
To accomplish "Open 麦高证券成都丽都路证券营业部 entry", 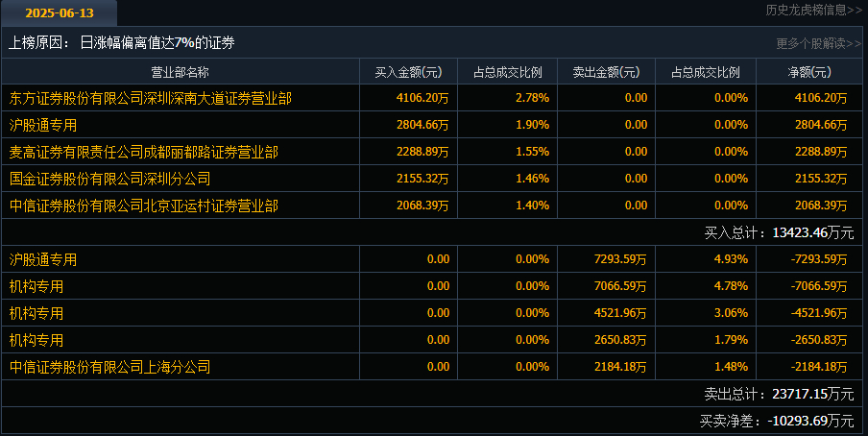I will tap(144, 152).
